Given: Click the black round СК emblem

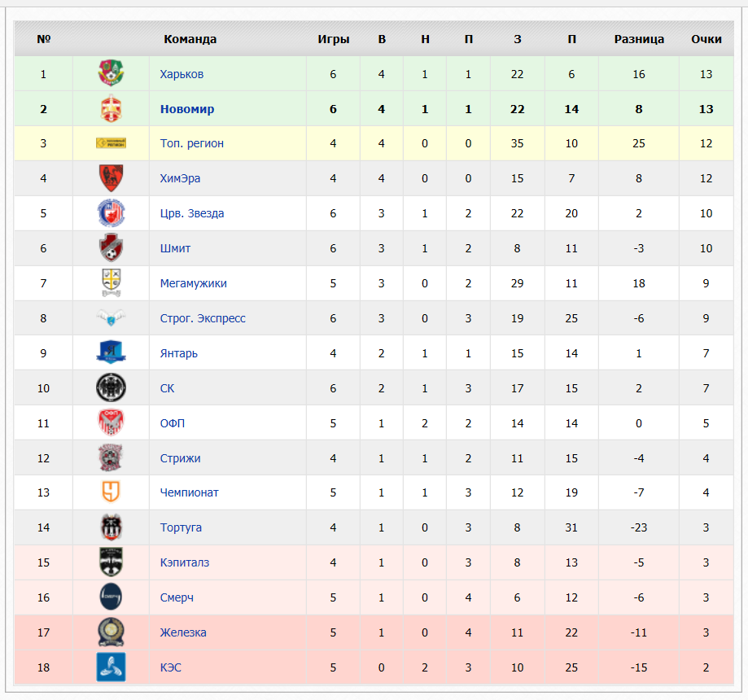Looking at the screenshot, I should pyautogui.click(x=111, y=387).
